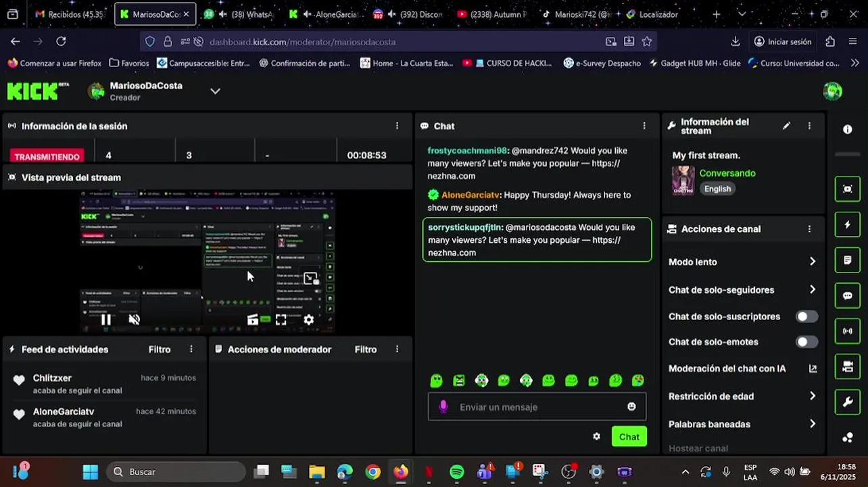Screen dimensions: 868x487
Task: Open the stream info wrench icon in sidebar
Action: click(847, 402)
